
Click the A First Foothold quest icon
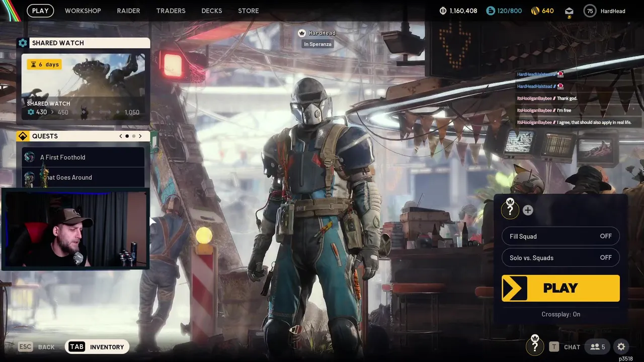click(x=30, y=157)
